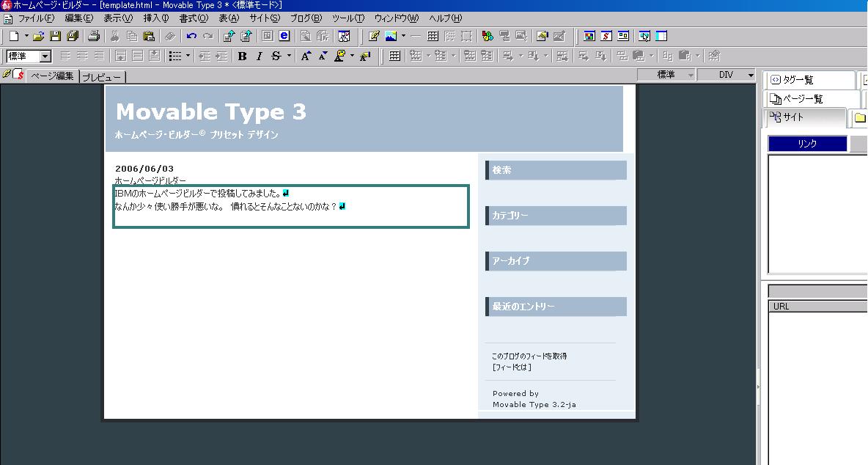
Task: Open the ページ一覧 panel tab
Action: click(x=812, y=98)
